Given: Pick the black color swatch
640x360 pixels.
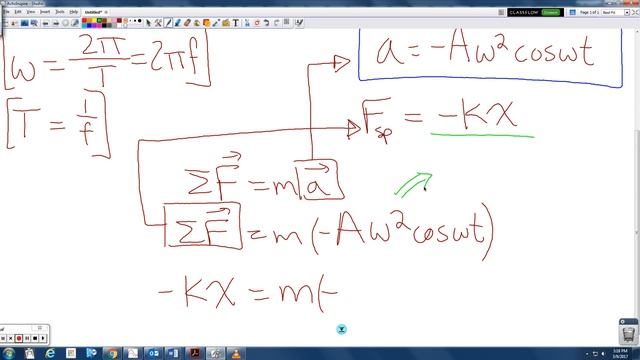Looking at the screenshot, I should coord(104,25).
